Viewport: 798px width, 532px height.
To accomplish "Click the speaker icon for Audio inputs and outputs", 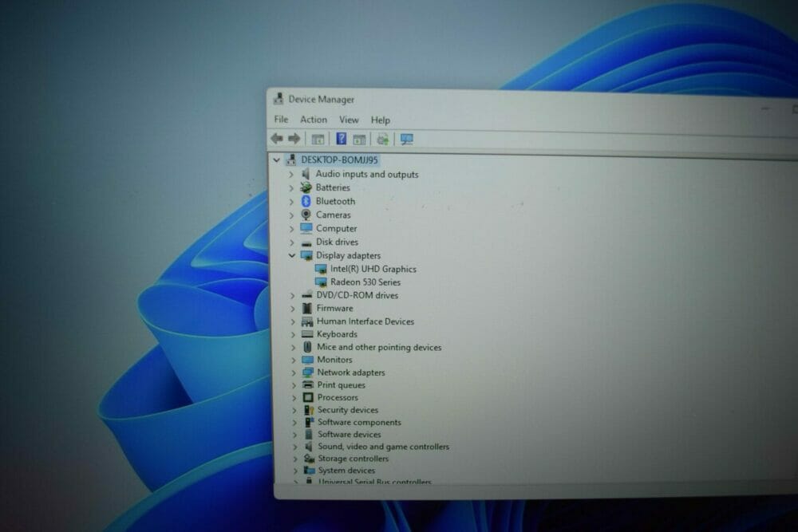I will 306,174.
